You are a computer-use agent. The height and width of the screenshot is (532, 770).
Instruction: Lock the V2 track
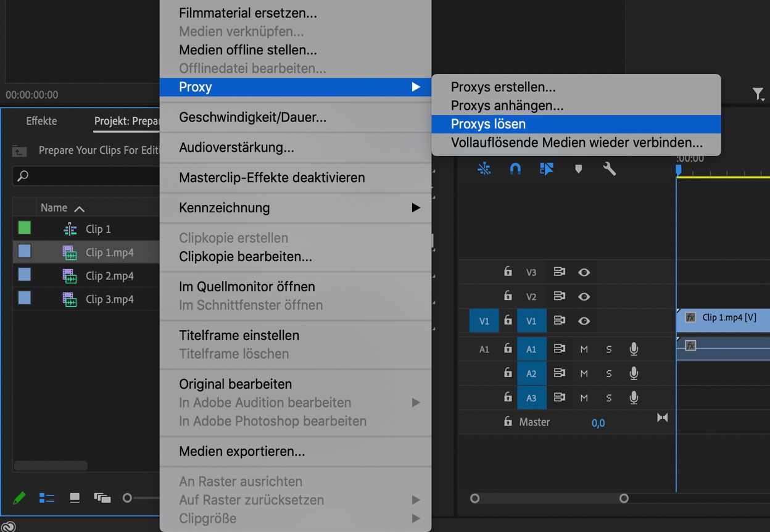(508, 296)
